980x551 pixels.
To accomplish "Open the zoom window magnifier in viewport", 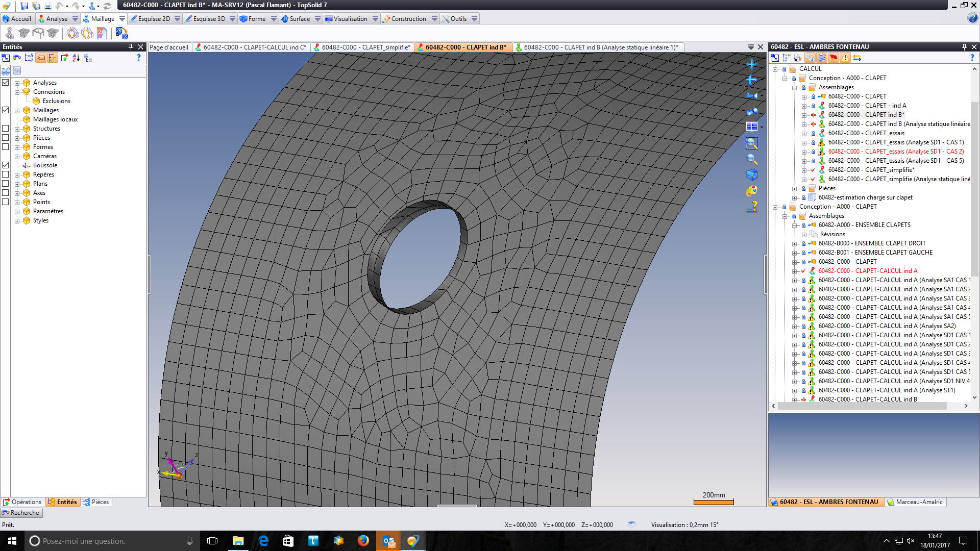I will click(x=751, y=143).
